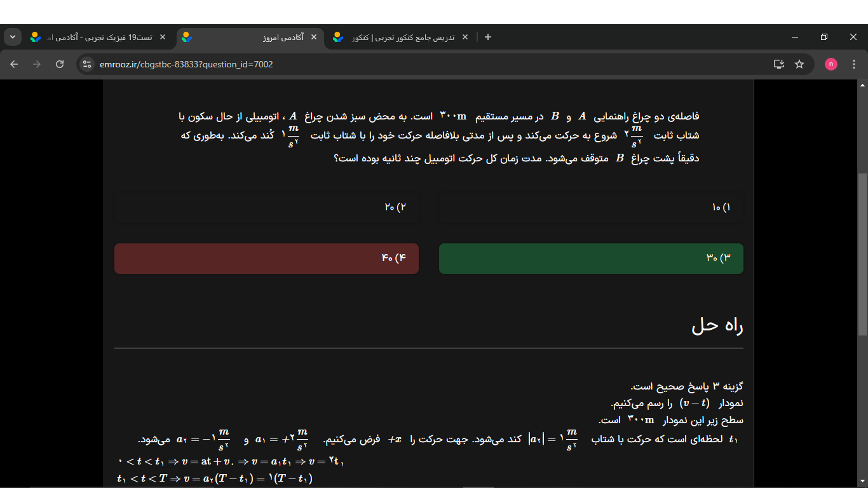Select answer option 1 with value ۱۰
The height and width of the screenshot is (488, 868).
click(590, 208)
